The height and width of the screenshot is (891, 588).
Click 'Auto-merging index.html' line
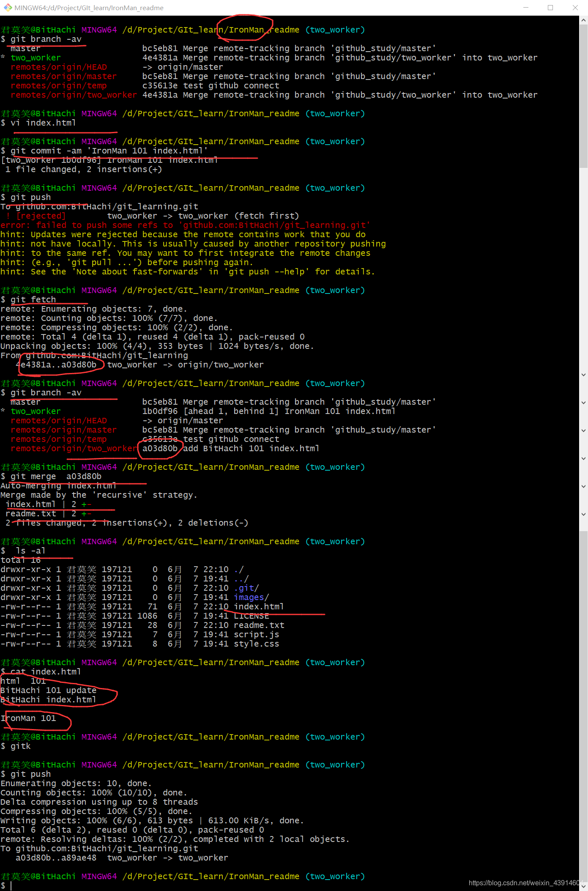point(58,485)
